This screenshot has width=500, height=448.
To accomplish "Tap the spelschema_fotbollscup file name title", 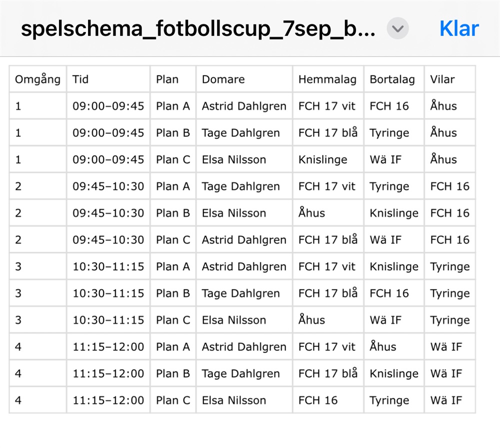I will tap(198, 29).
